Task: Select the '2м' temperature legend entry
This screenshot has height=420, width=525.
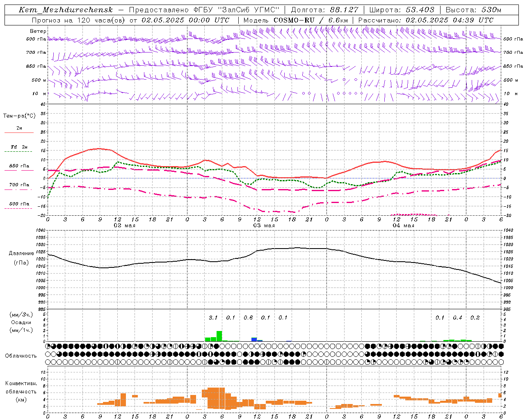Action: (x=19, y=128)
